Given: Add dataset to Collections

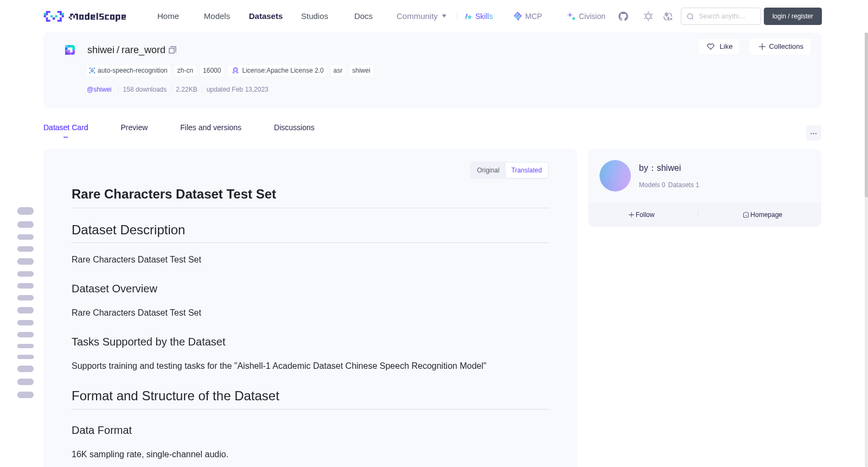Looking at the screenshot, I should click(x=780, y=47).
